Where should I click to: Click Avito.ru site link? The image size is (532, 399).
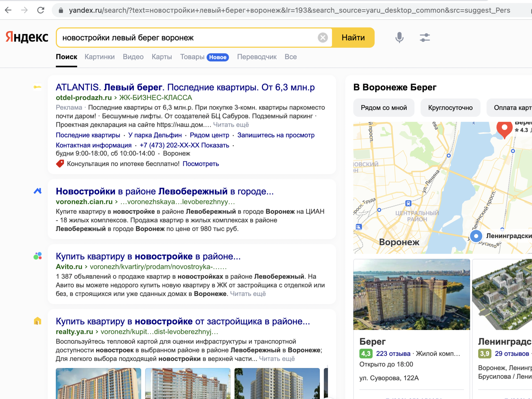69,267
